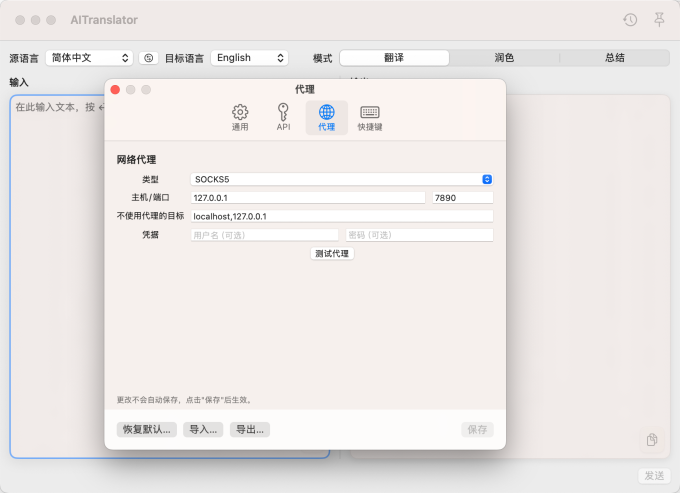Click the port field showing 7890

(x=462, y=198)
